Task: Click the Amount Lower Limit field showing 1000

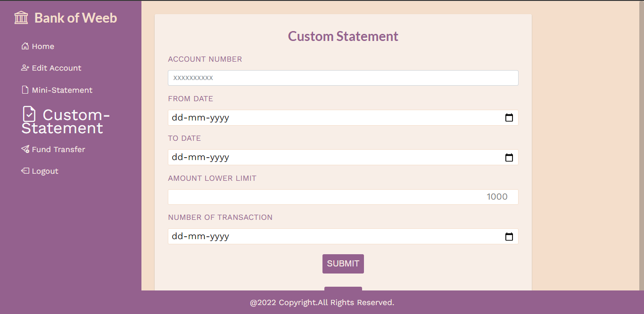Action: (343, 197)
